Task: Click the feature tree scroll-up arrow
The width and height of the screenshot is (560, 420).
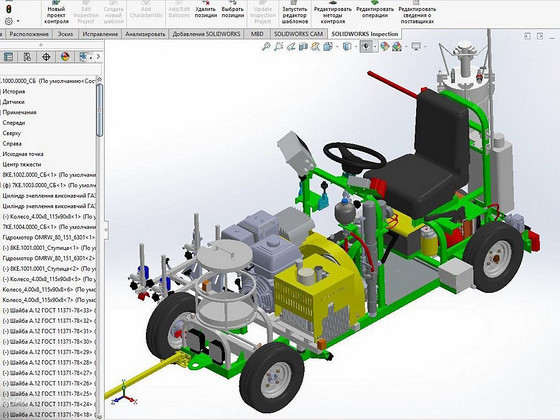Action: pyautogui.click(x=100, y=79)
